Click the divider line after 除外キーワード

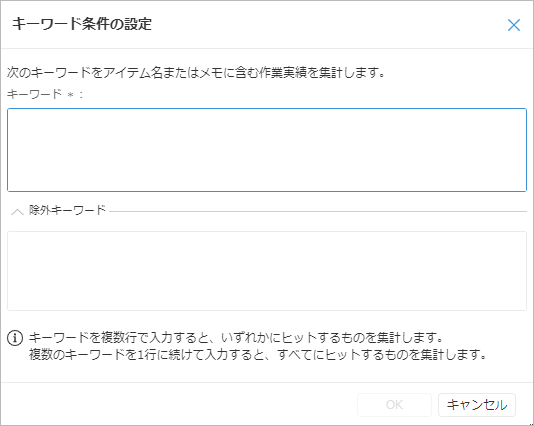(x=318, y=211)
